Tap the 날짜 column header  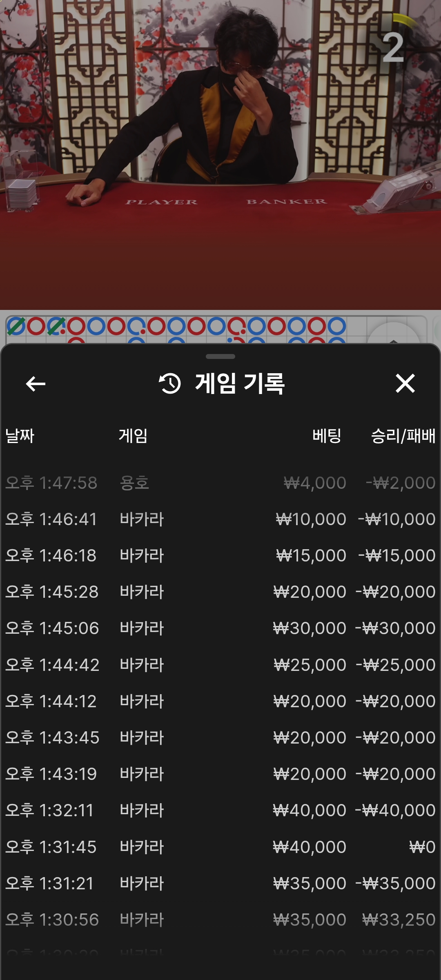click(20, 436)
